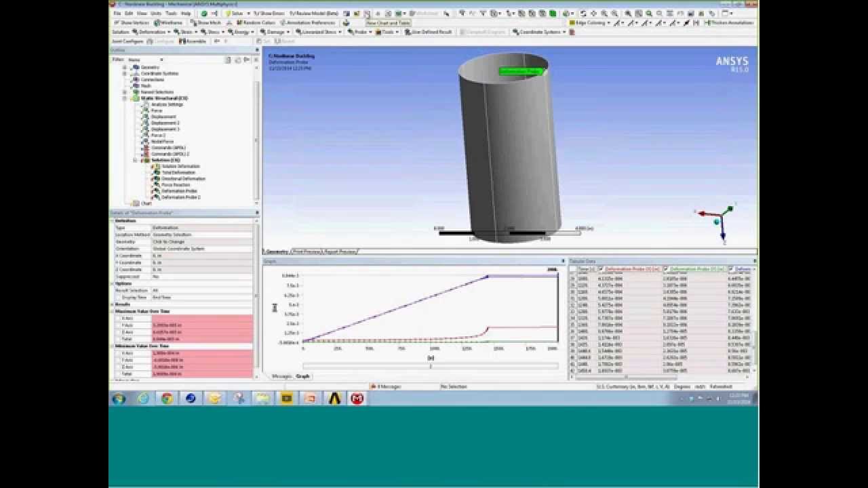Open the Edge Coloring dropdown

(589, 22)
